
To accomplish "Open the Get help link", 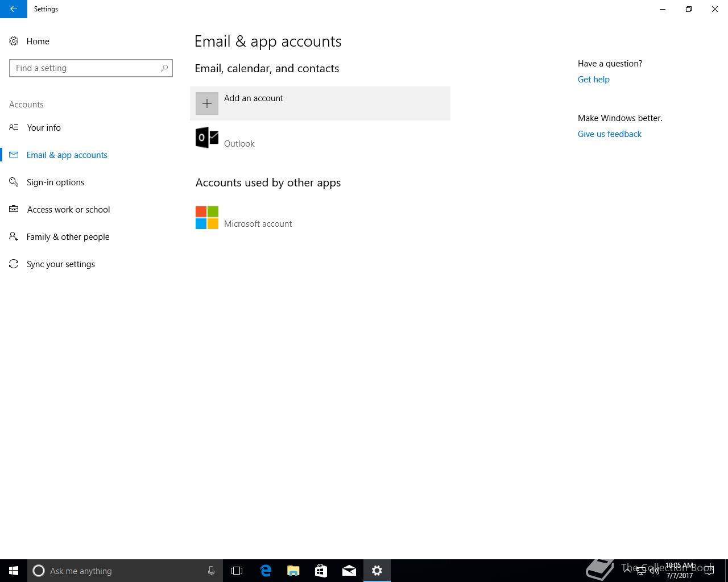I will [593, 80].
